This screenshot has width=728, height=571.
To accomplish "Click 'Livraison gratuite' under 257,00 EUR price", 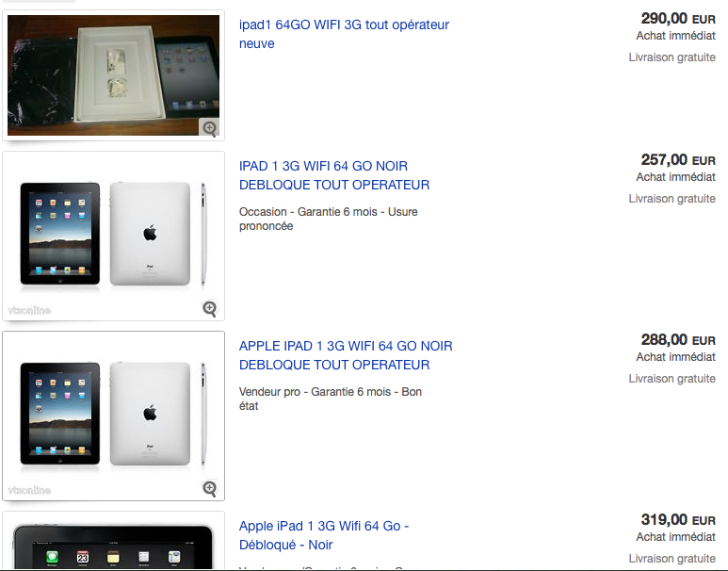I will click(x=671, y=199).
